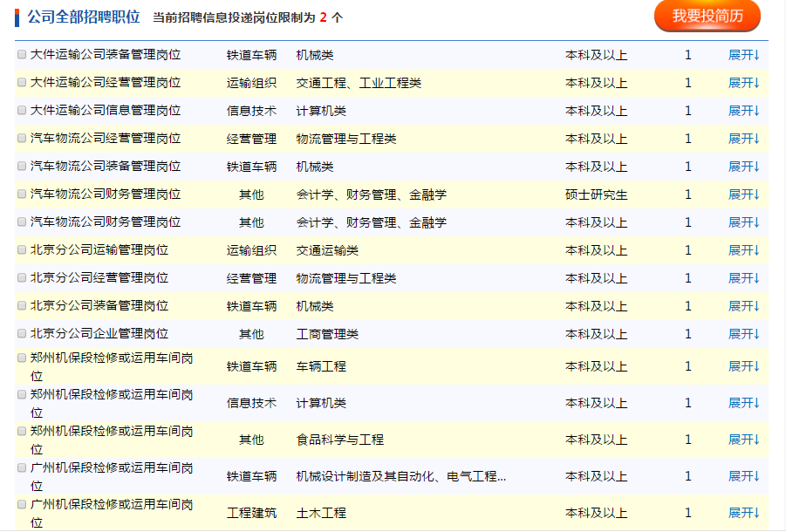The width and height of the screenshot is (786, 532).
Task: Select the 大件运输公司经营管理岗位 checkbox
Action: 22,83
